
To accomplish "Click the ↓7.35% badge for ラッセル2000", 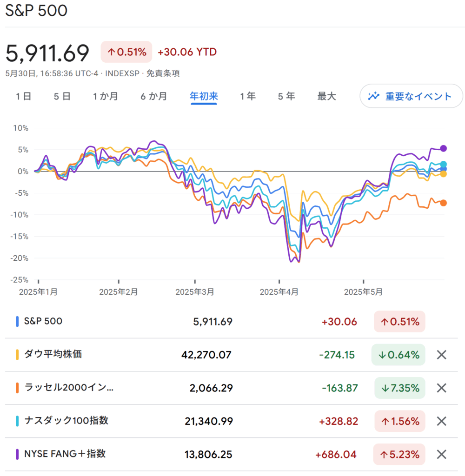I will (400, 388).
